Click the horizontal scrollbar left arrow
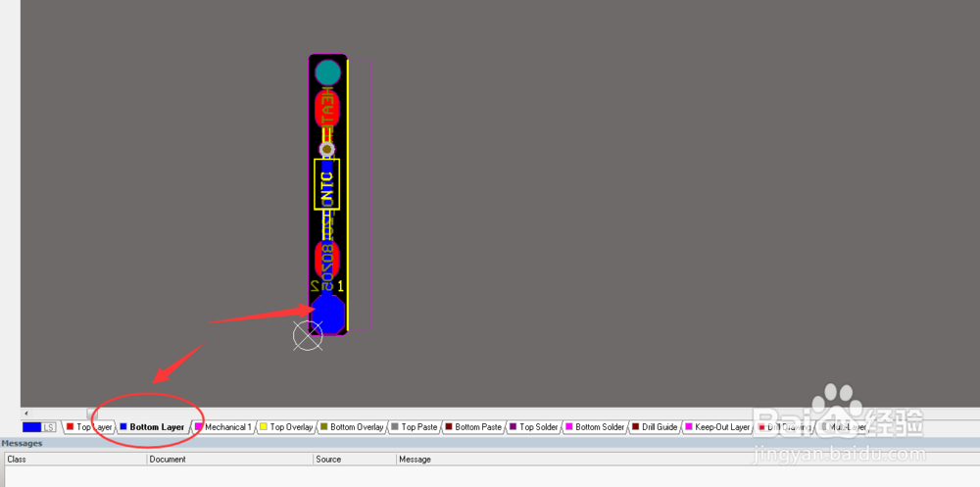 pyautogui.click(x=25, y=414)
